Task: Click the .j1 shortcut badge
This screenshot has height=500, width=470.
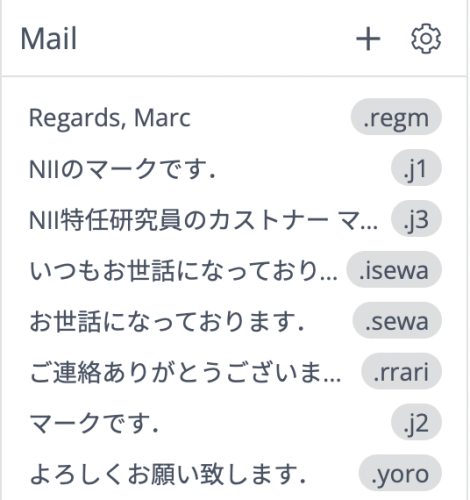Action: click(416, 168)
